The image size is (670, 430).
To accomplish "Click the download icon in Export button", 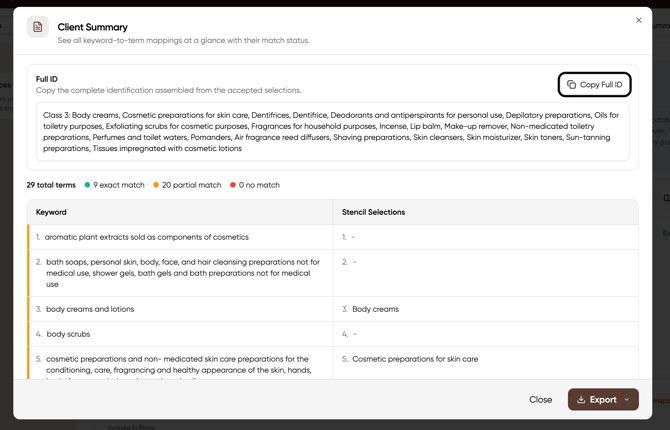I will [x=581, y=400].
